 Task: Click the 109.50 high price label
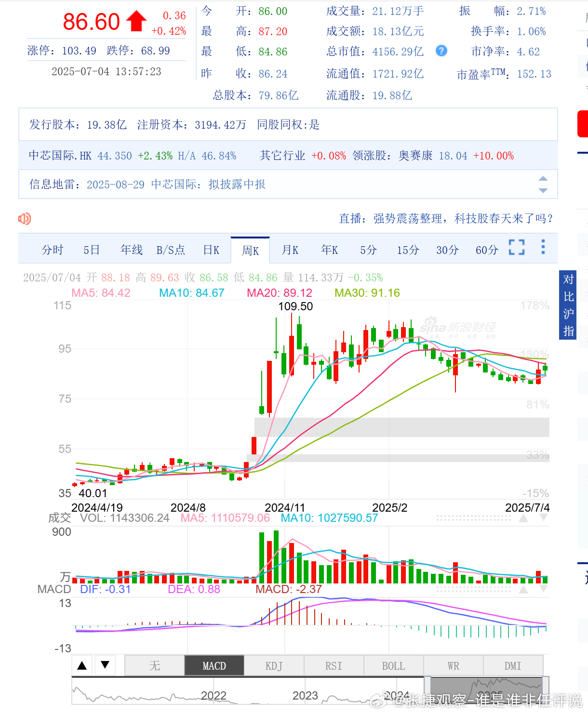pos(295,306)
